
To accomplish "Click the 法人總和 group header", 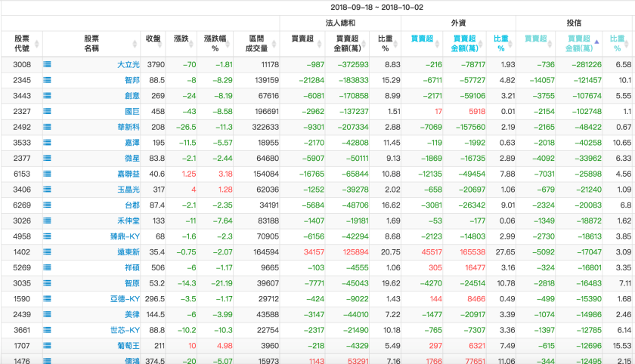I will coord(340,23).
